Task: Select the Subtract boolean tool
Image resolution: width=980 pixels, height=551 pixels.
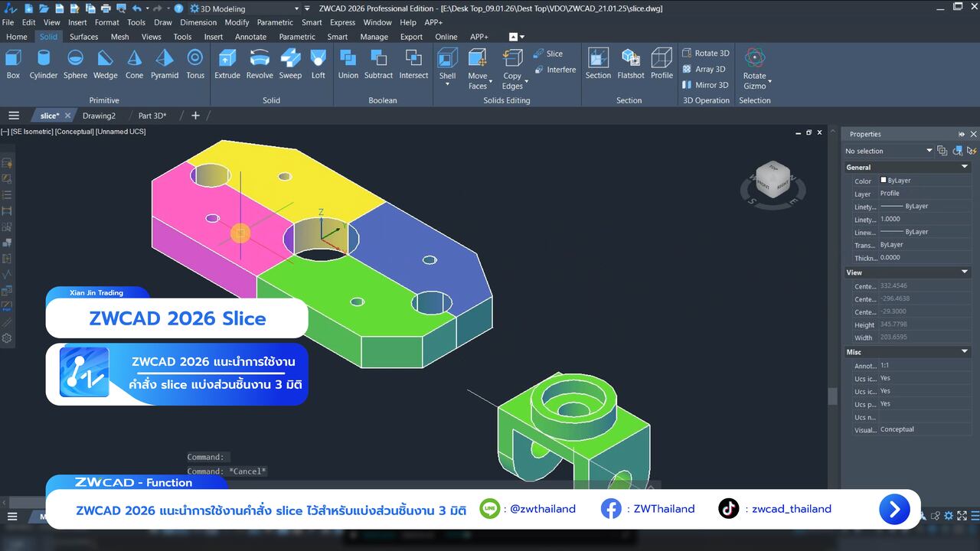Action: point(378,64)
